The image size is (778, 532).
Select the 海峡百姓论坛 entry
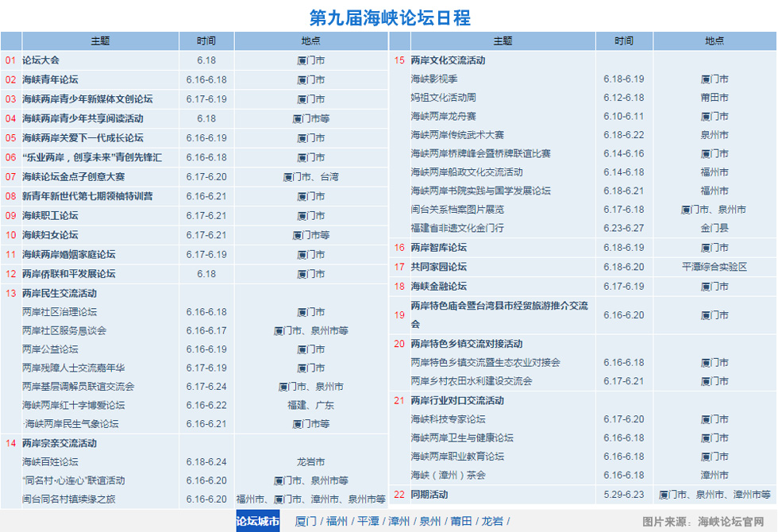point(50,462)
